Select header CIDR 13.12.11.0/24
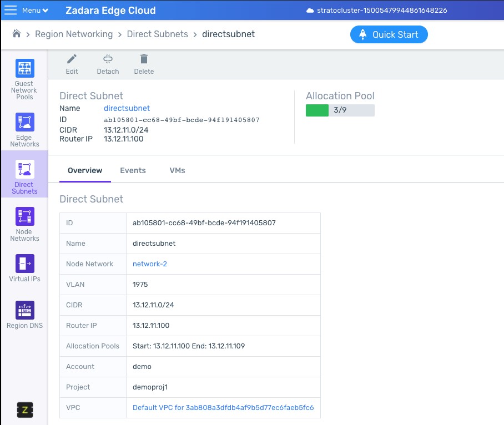 coord(126,130)
